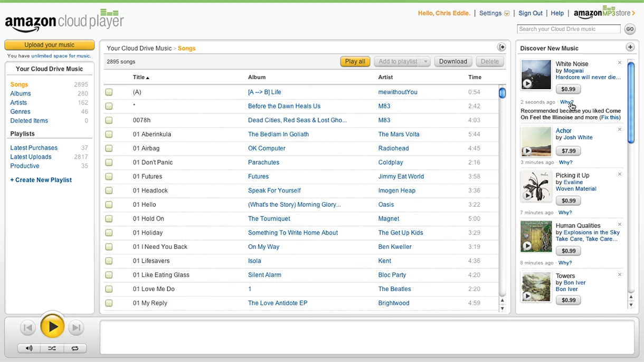
Task: Open the Amazon MP3 store
Action: pos(604,12)
